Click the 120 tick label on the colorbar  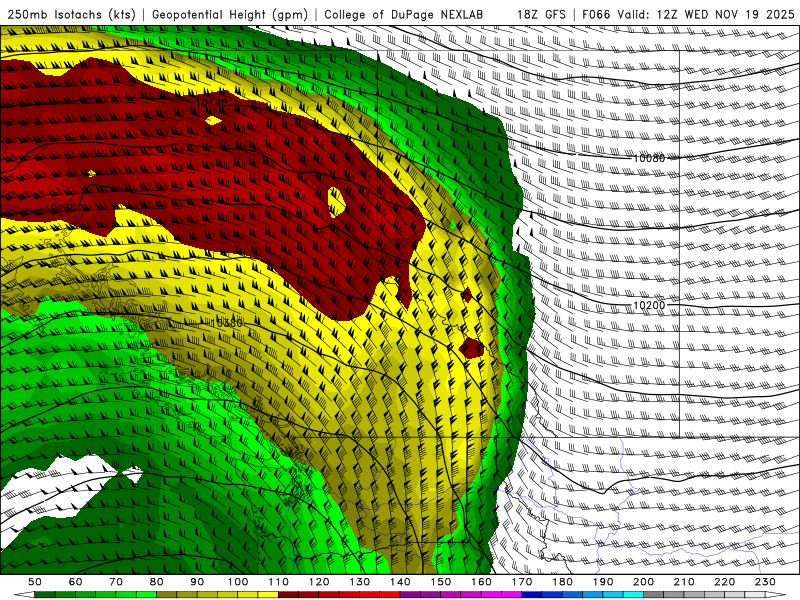[319, 582]
